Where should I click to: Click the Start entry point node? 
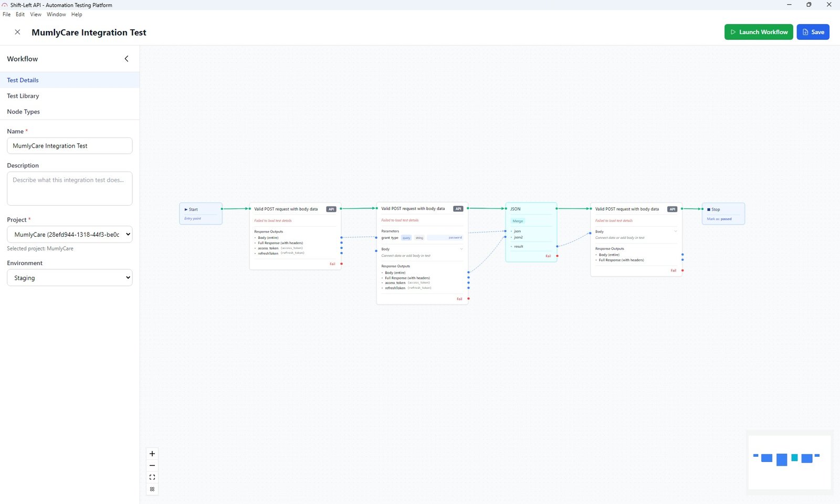pos(201,213)
